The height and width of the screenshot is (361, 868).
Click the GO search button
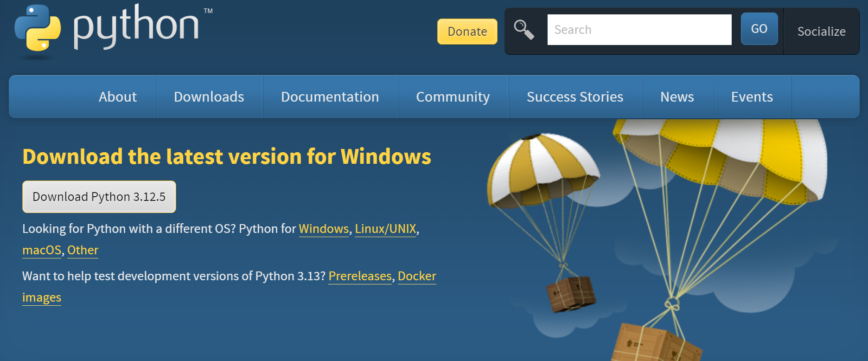coord(759,29)
